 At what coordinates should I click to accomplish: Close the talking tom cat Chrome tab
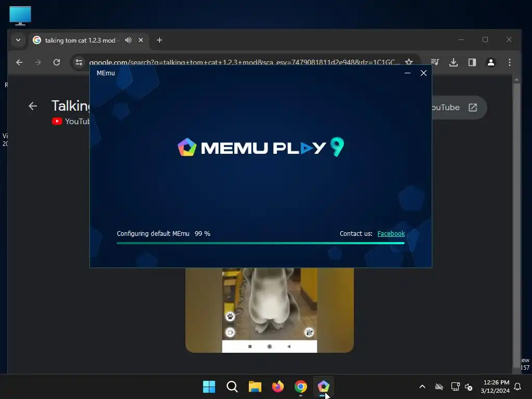[141, 40]
